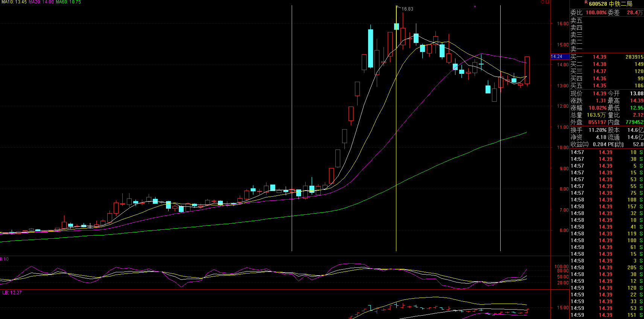
Task: Select the MA10 indicator label
Action: [14, 2]
